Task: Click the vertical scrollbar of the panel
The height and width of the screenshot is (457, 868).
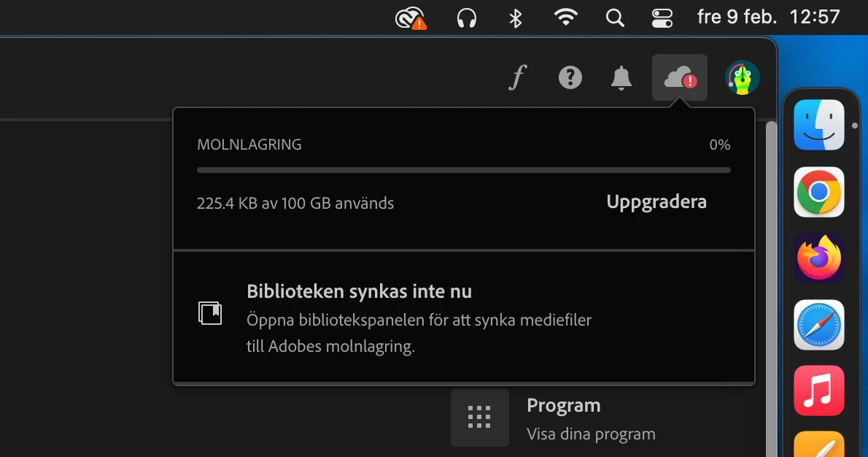Action: tap(771, 288)
